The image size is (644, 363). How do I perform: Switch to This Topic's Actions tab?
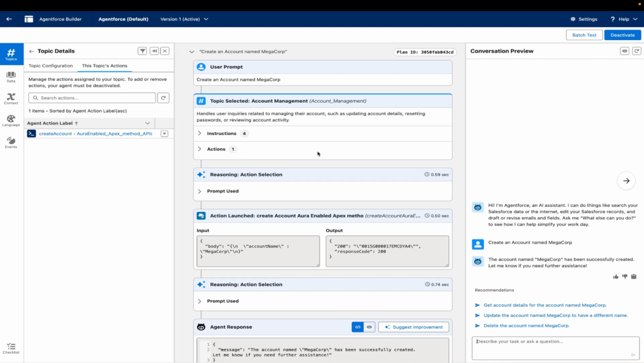[105, 66]
